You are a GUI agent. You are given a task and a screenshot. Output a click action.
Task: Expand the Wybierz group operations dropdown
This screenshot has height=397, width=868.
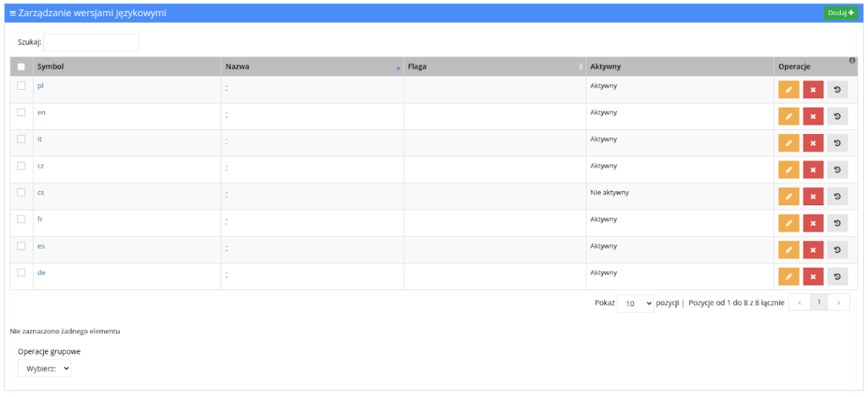[45, 367]
